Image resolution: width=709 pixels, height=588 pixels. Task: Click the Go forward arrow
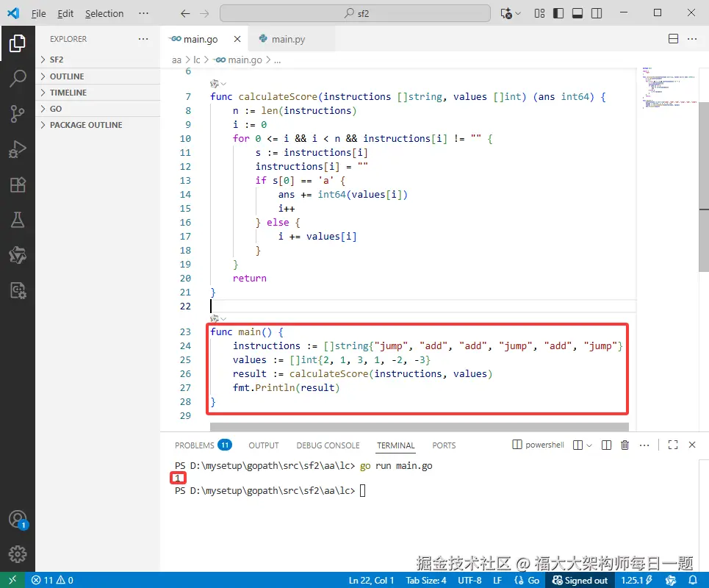coord(204,13)
